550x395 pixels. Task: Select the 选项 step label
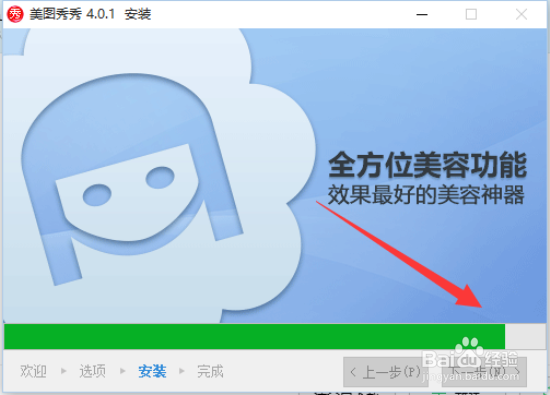92,371
